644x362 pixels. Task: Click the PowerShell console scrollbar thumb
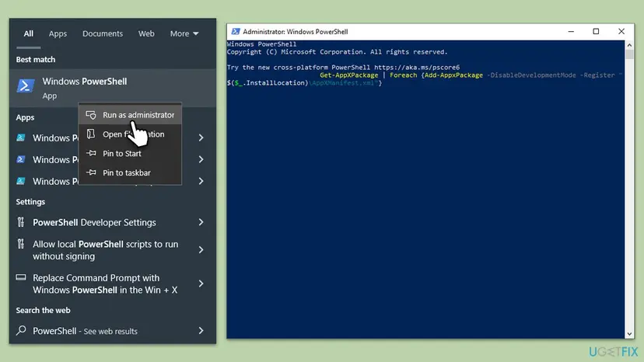point(629,54)
